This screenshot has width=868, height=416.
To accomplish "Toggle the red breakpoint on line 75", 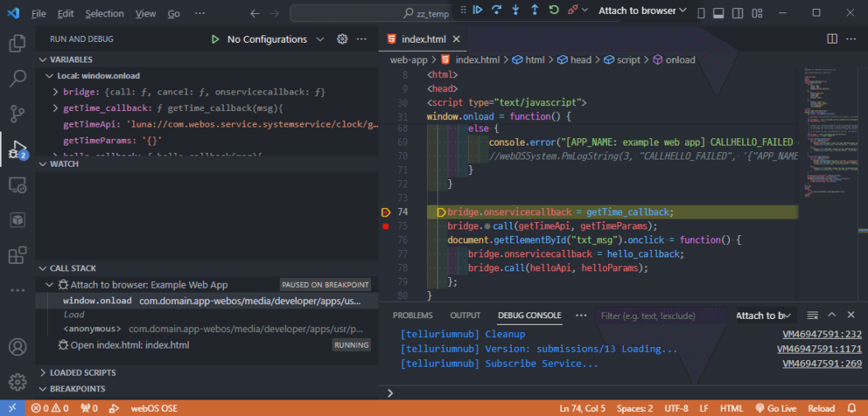I will coord(386,226).
